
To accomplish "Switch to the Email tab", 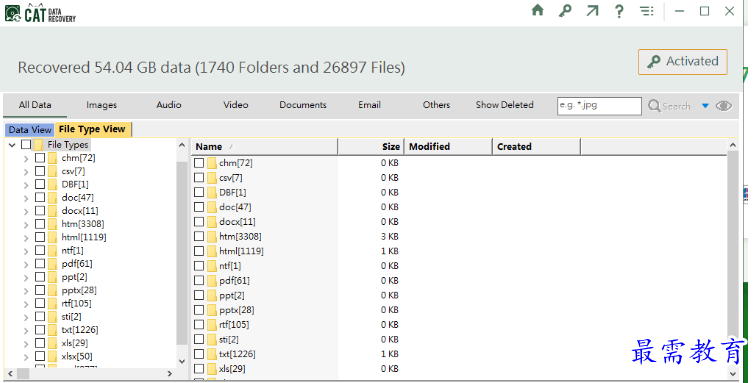I will click(369, 105).
